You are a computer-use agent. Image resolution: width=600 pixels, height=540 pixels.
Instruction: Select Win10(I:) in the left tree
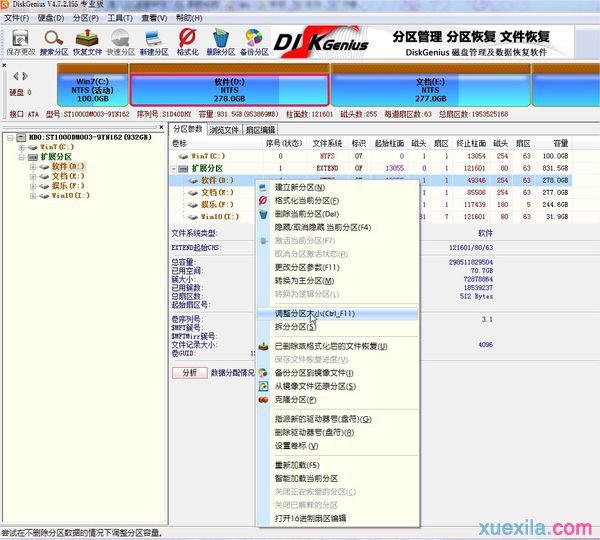(70, 196)
